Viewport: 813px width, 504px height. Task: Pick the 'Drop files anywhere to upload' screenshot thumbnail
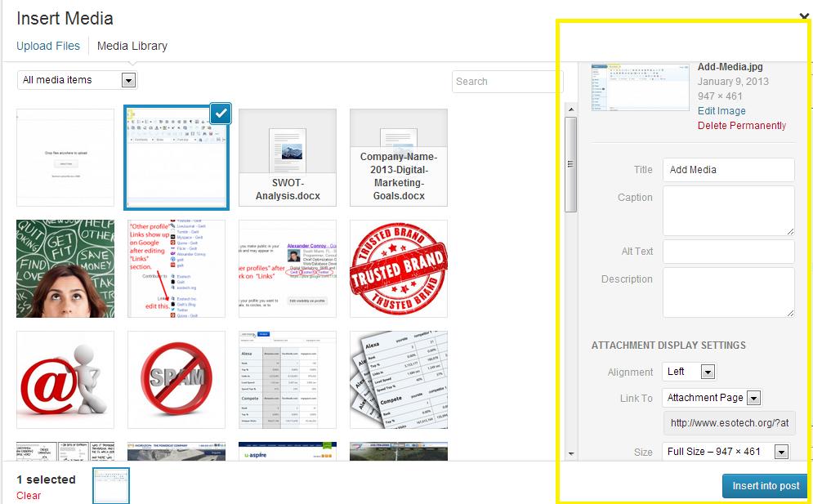pos(65,158)
